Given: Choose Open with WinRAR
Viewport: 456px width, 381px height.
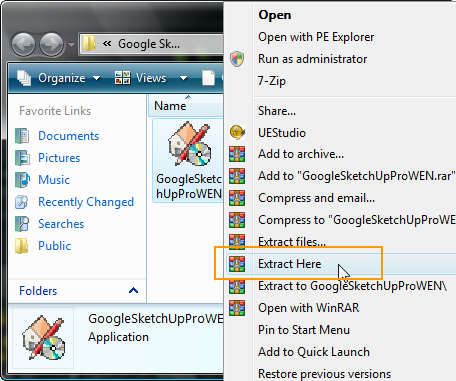Looking at the screenshot, I should (309, 308).
